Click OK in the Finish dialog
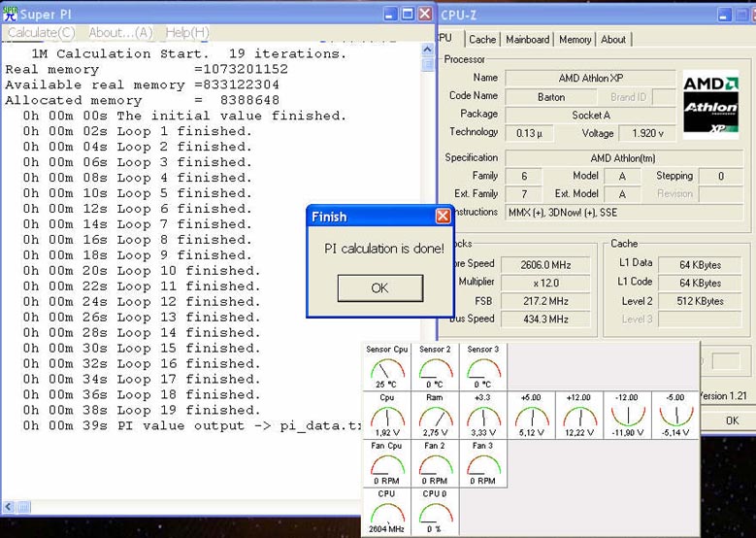 pos(379,288)
